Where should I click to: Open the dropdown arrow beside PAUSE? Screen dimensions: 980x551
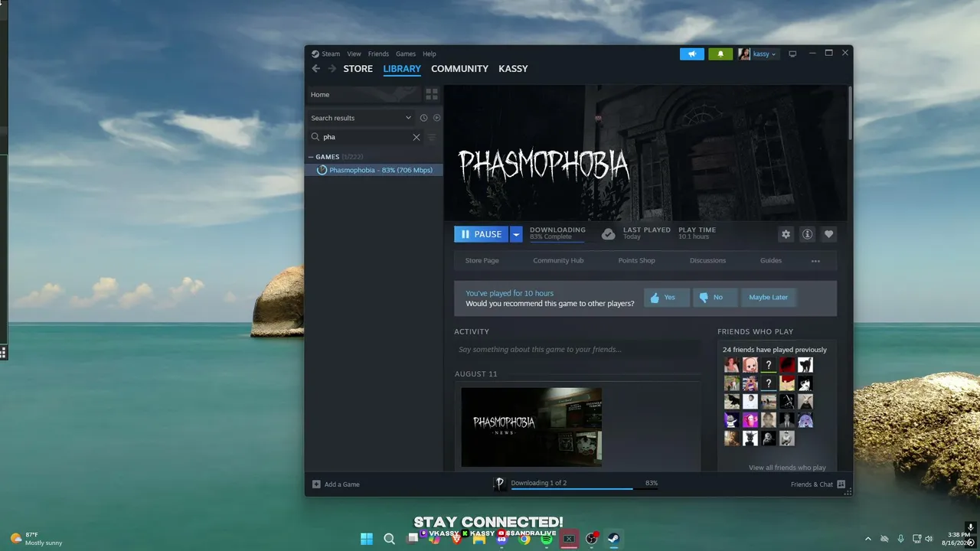pyautogui.click(x=516, y=234)
